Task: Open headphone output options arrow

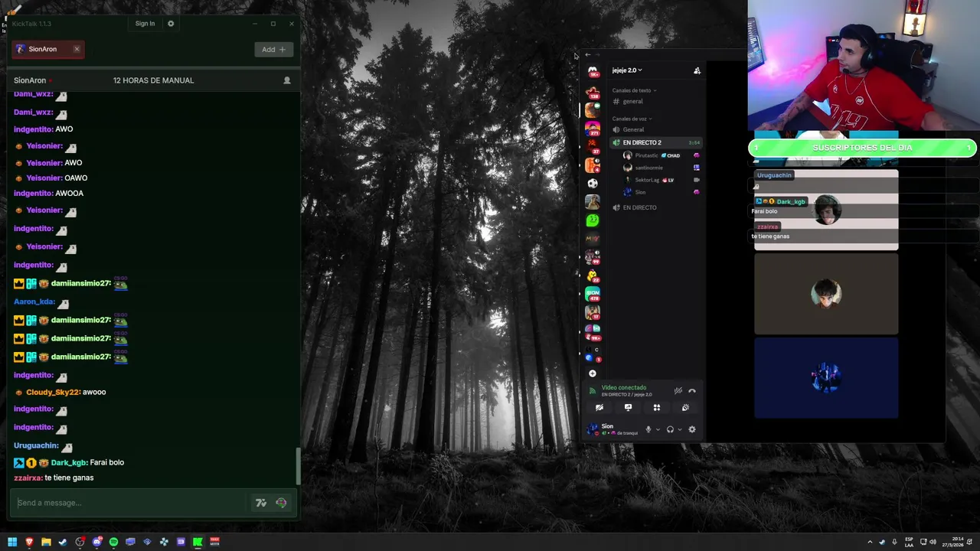Action: coord(679,430)
